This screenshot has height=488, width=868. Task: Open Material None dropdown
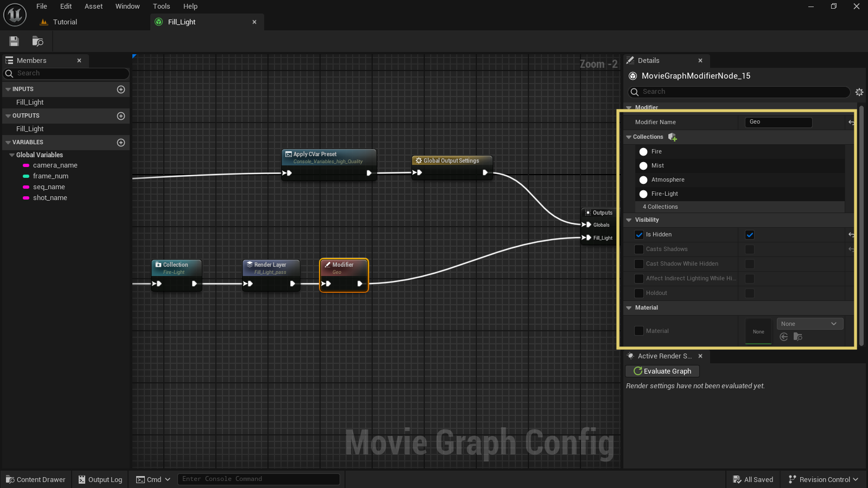point(810,324)
